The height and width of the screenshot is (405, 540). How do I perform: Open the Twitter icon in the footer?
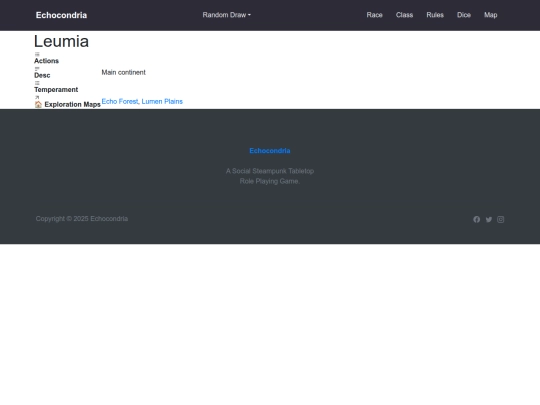[489, 219]
